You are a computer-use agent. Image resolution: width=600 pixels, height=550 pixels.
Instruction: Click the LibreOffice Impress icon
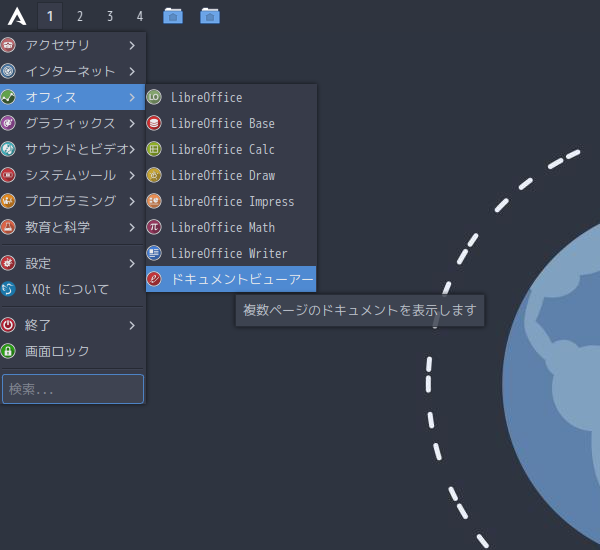point(154,201)
